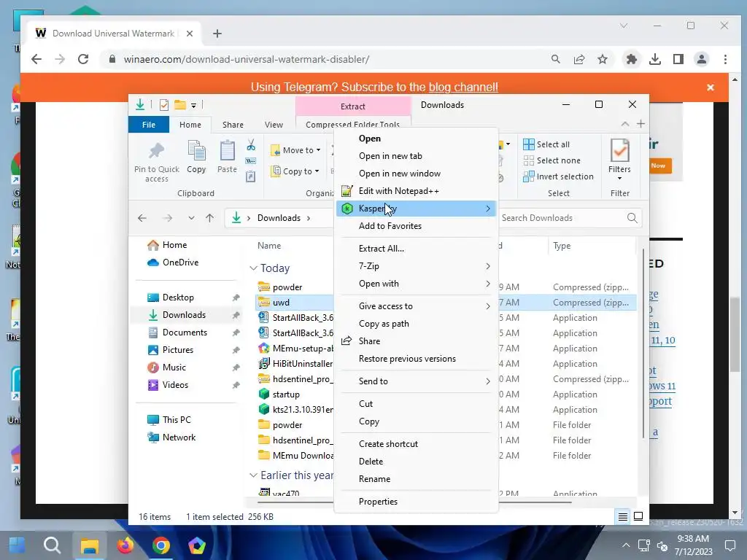Image resolution: width=747 pixels, height=560 pixels.
Task: Open Chrome profile avatar icon
Action: click(x=702, y=59)
